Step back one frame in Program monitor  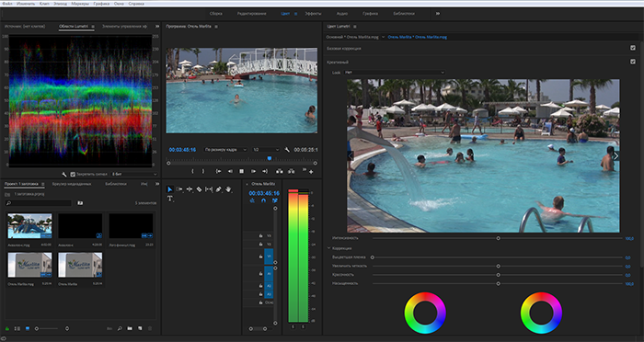(x=230, y=171)
